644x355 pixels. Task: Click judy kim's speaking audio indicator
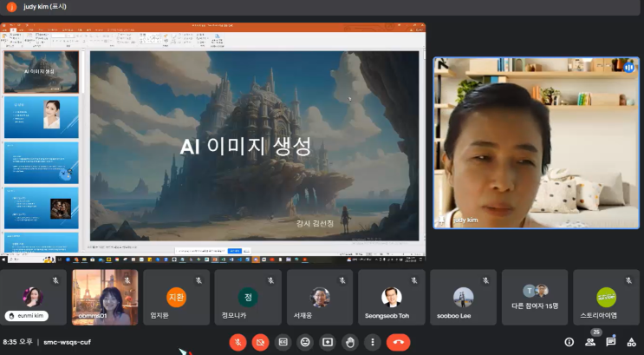(x=628, y=68)
